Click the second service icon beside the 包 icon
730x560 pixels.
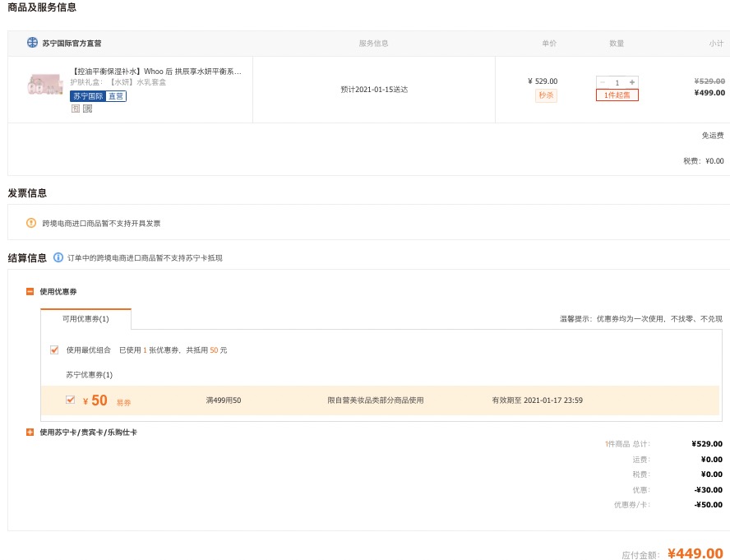coord(87,109)
